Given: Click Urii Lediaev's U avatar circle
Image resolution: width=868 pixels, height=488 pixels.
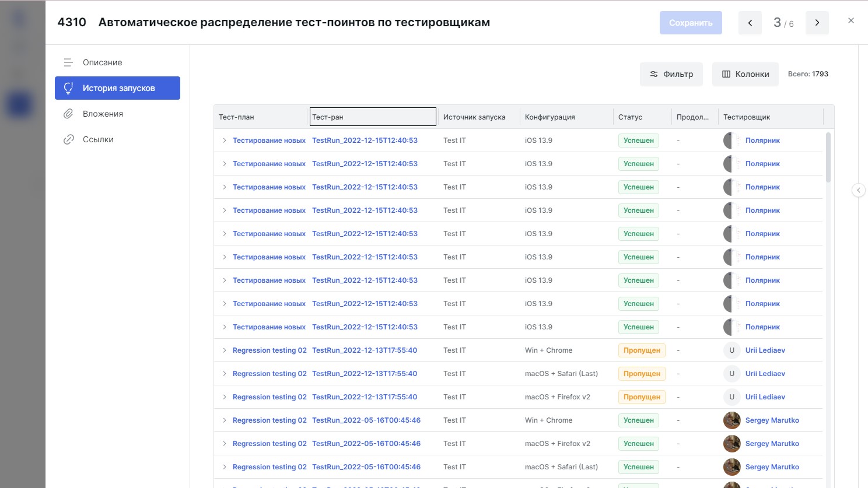Looking at the screenshot, I should tap(731, 350).
